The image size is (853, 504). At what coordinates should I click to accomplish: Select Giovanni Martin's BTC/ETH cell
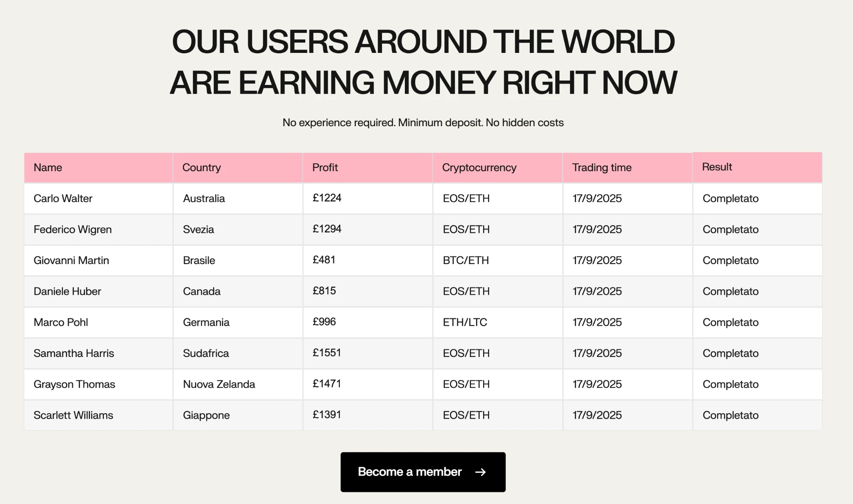pyautogui.click(x=498, y=260)
